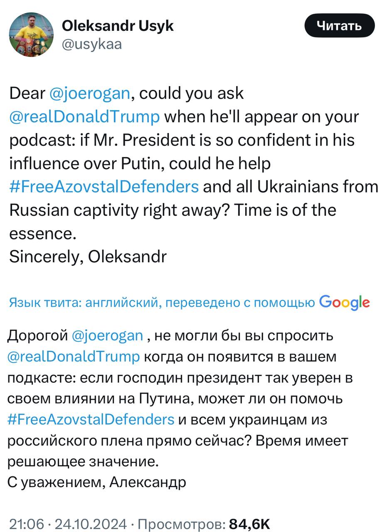
Task: Click the Google logo
Action: pyautogui.click(x=345, y=303)
